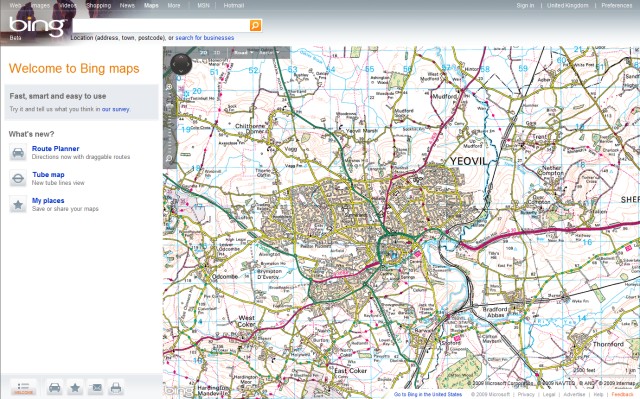Click the favourites star icon in bottom toolbar
The height and width of the screenshot is (399, 640).
75,387
